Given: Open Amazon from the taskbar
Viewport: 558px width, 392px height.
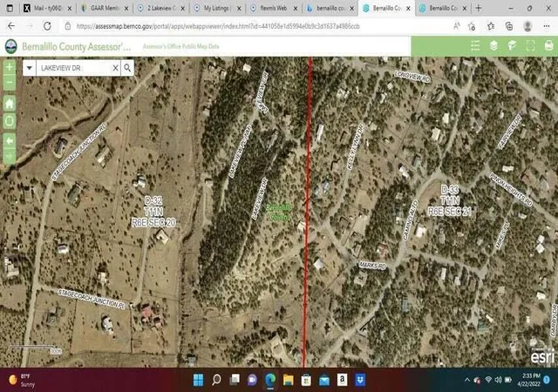Looking at the screenshot, I should click(x=342, y=380).
